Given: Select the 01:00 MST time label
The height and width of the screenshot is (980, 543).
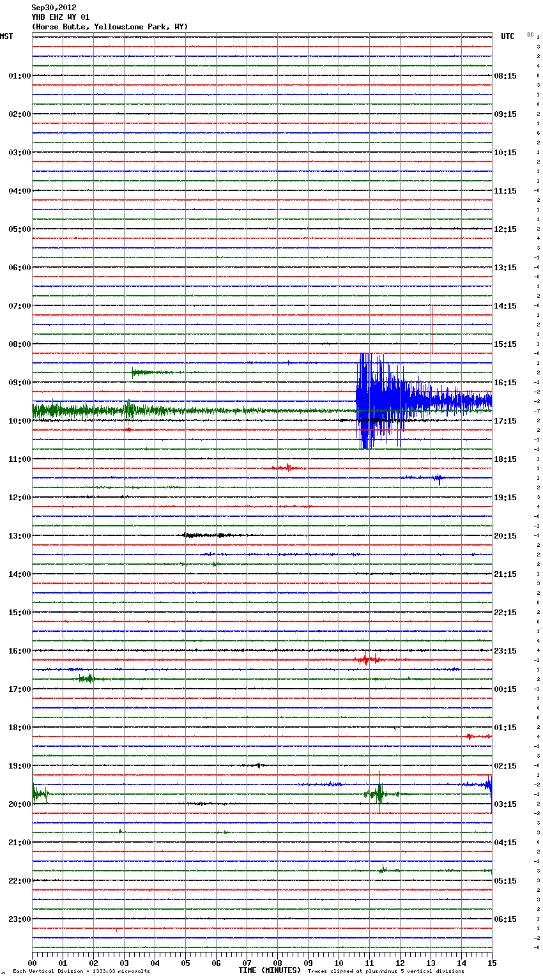Looking at the screenshot, I should (x=20, y=76).
